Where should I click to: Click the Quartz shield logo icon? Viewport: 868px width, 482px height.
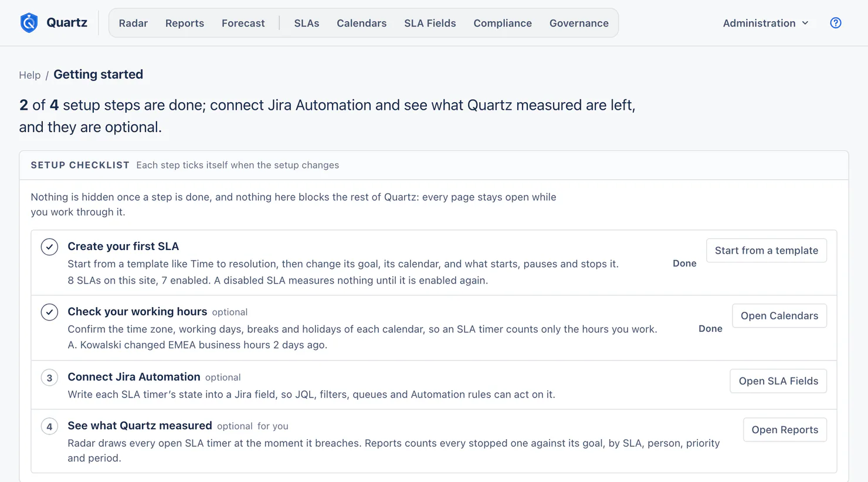tap(29, 23)
